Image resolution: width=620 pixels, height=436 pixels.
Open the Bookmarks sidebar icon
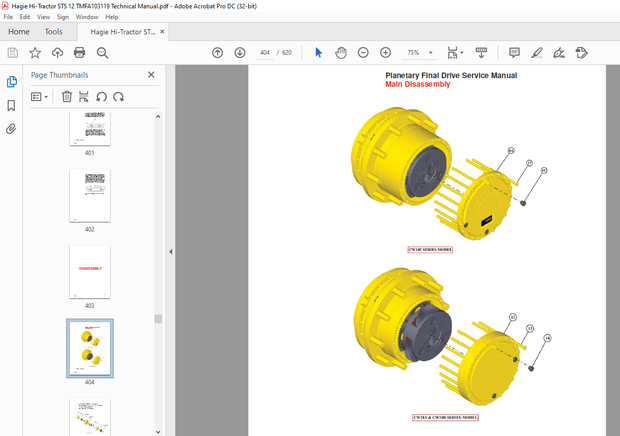click(11, 106)
